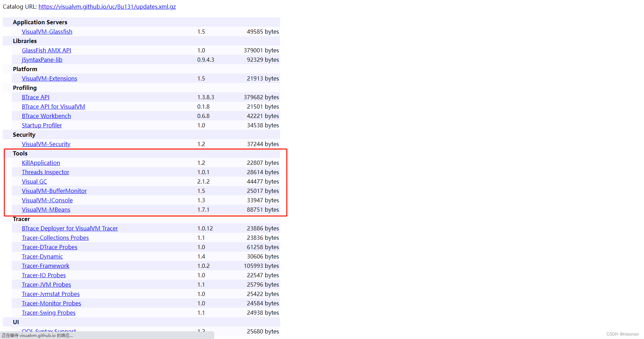Click the 37244 bytes size value
This screenshot has width=644, height=339.
pyautogui.click(x=263, y=144)
